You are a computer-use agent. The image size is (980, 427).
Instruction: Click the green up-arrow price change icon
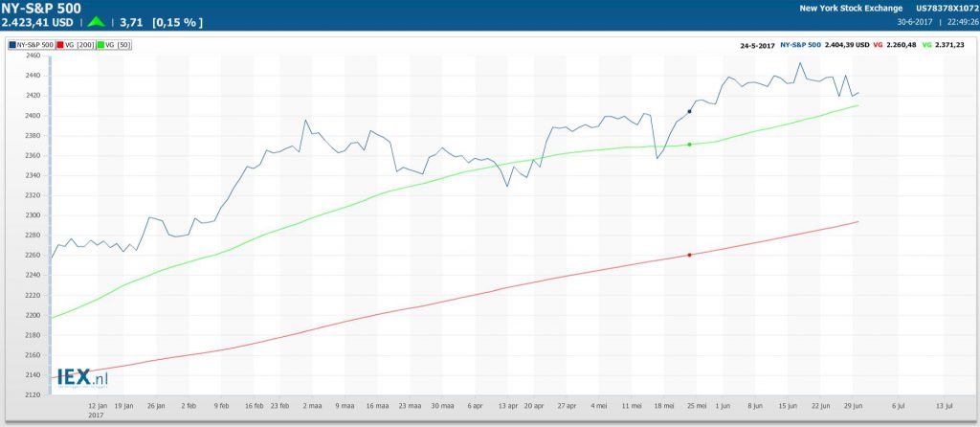click(x=98, y=21)
